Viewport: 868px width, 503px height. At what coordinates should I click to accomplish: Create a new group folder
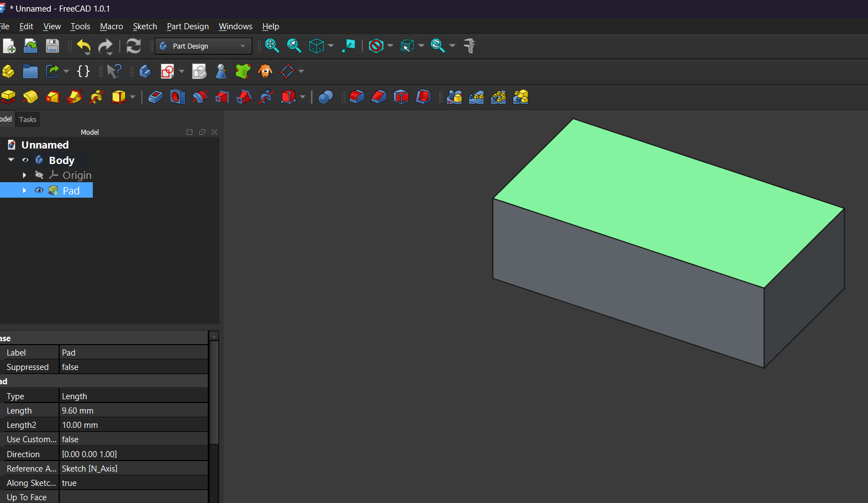coord(30,71)
